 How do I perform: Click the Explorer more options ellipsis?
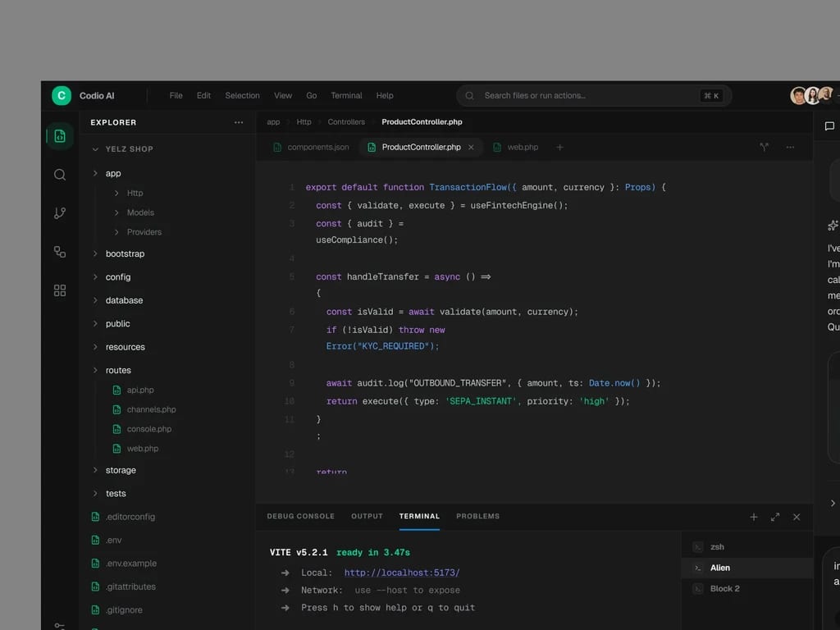pos(239,123)
